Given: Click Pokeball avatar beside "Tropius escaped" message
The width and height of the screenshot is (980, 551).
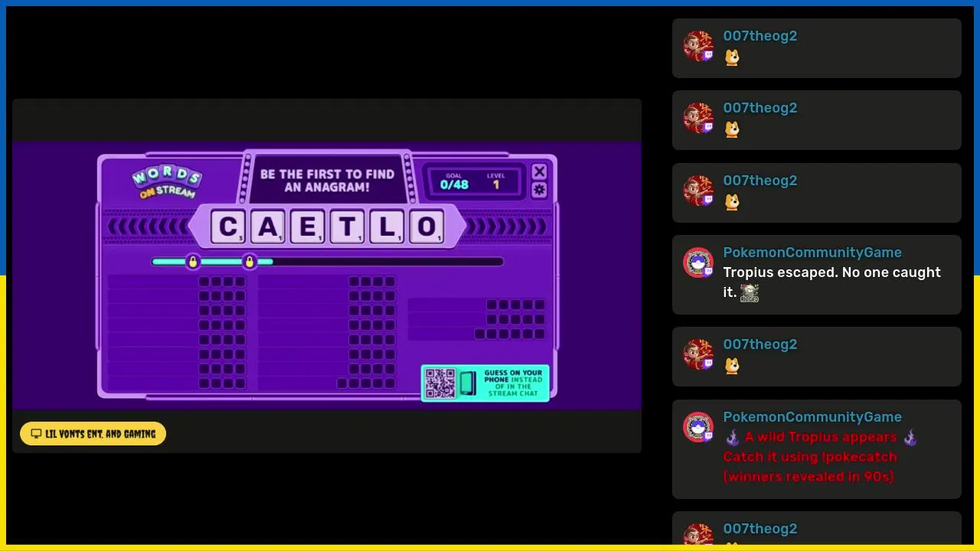Looking at the screenshot, I should click(698, 262).
